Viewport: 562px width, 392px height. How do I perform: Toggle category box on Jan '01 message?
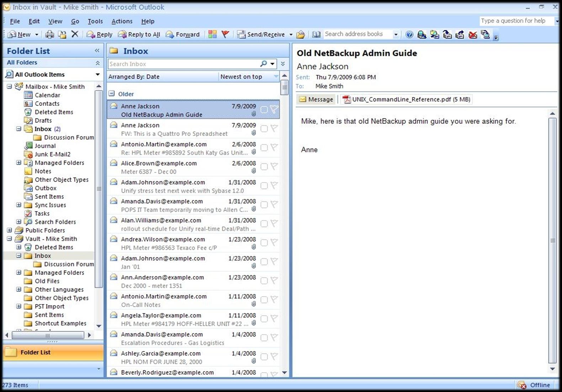pyautogui.click(x=264, y=262)
